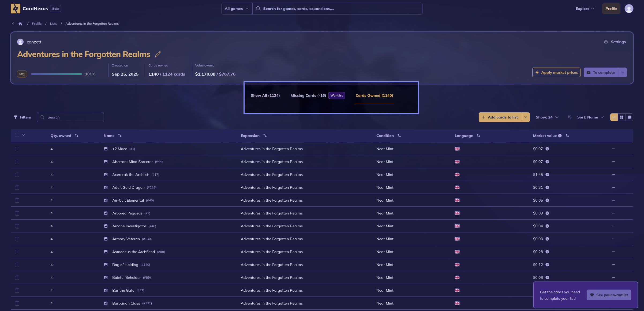644x311 pixels.
Task: Open the All games dropdown
Action: click(237, 9)
